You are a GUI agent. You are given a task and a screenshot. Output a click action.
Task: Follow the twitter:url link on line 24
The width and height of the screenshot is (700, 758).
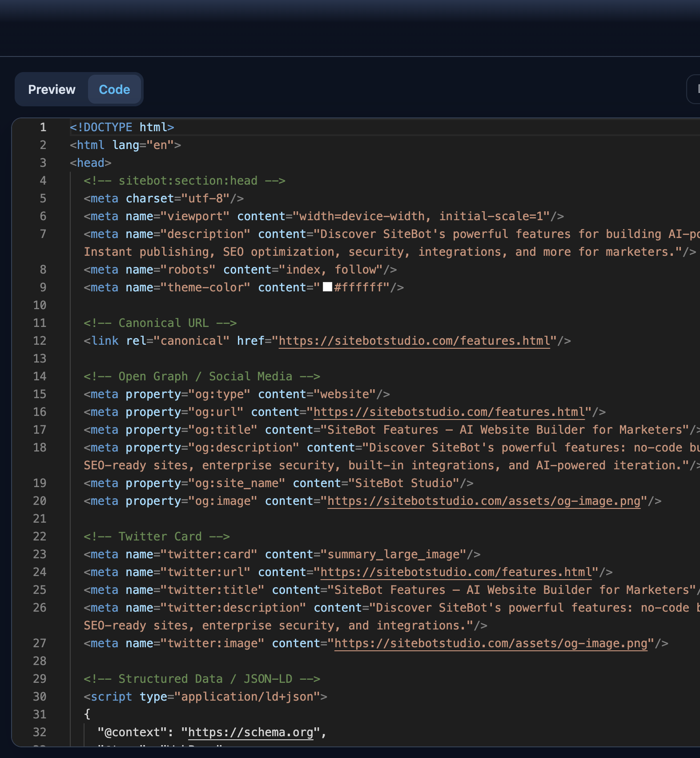coord(456,572)
